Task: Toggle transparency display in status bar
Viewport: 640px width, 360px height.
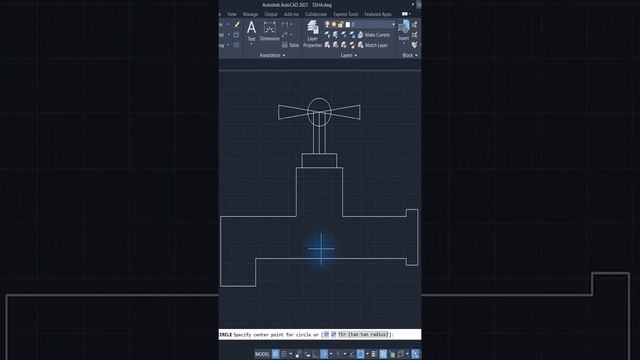Action: click(x=383, y=354)
